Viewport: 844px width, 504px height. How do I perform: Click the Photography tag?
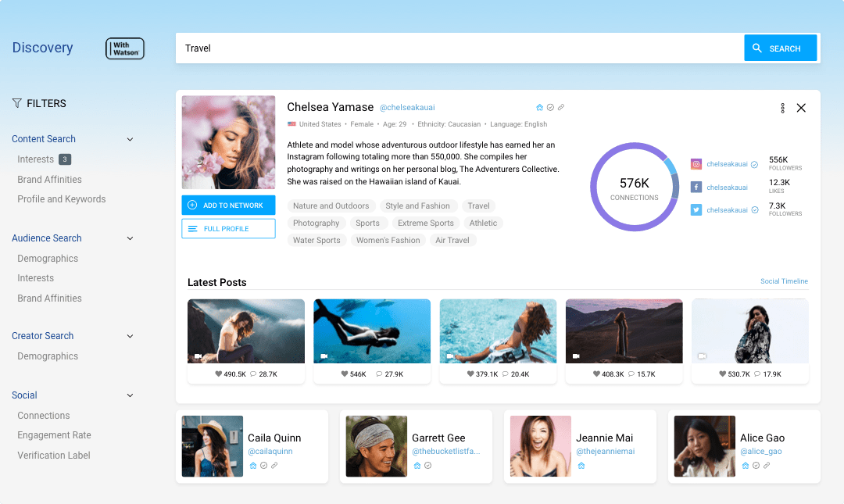click(316, 223)
